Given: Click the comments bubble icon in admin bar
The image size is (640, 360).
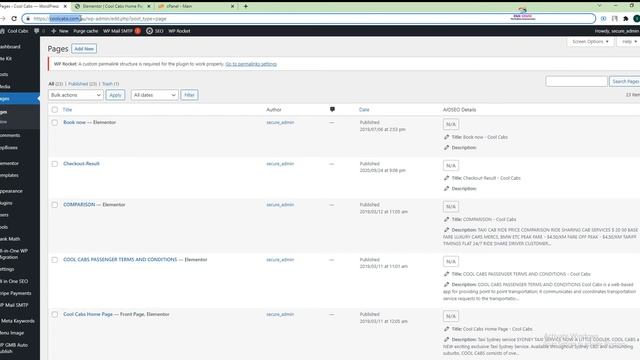Looking at the screenshot, I should tap(37, 31).
